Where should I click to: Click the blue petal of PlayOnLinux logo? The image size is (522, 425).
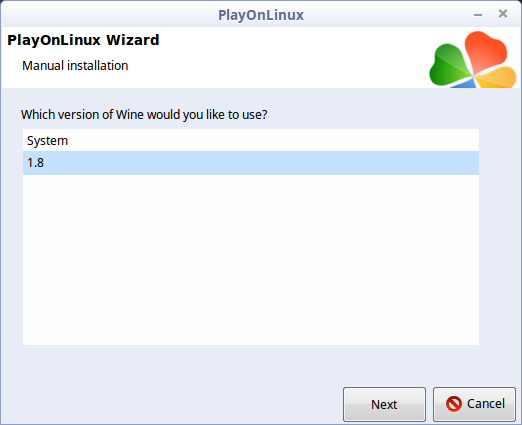464,83
